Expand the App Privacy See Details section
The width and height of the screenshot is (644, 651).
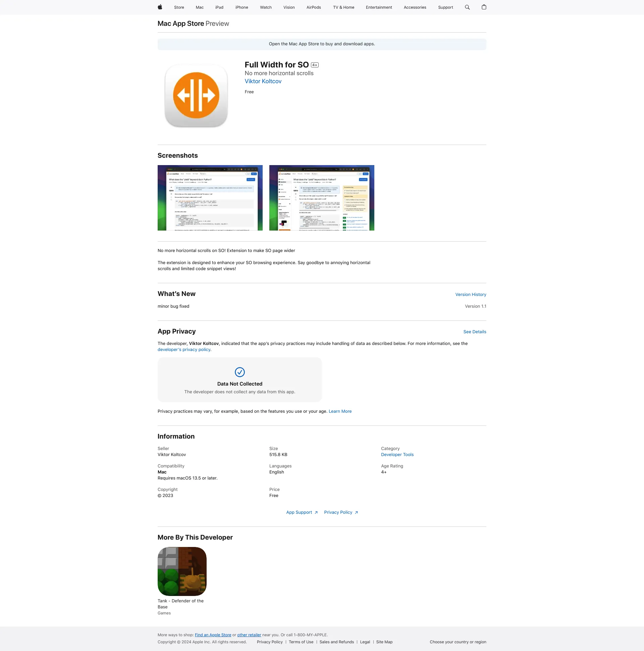coord(474,332)
